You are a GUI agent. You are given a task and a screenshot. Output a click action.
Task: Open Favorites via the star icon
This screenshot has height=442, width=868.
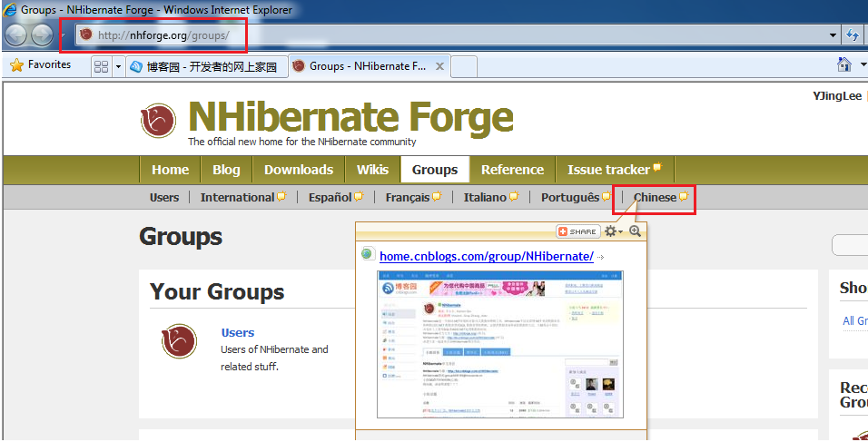(x=16, y=65)
